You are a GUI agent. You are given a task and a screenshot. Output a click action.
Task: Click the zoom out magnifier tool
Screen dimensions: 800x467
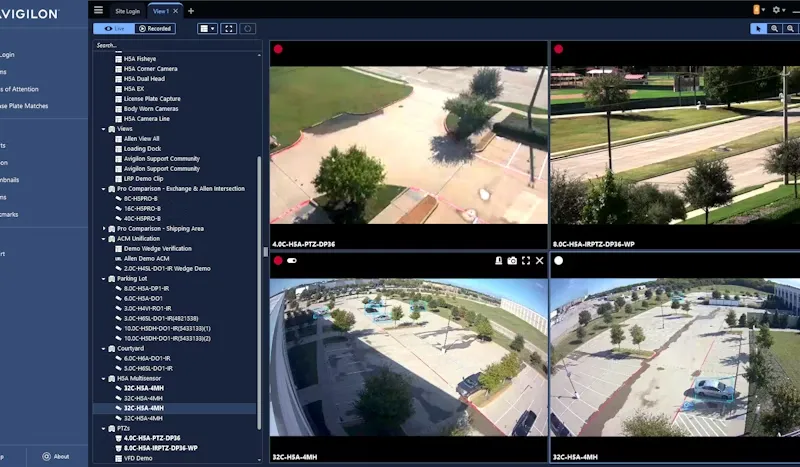pos(790,29)
